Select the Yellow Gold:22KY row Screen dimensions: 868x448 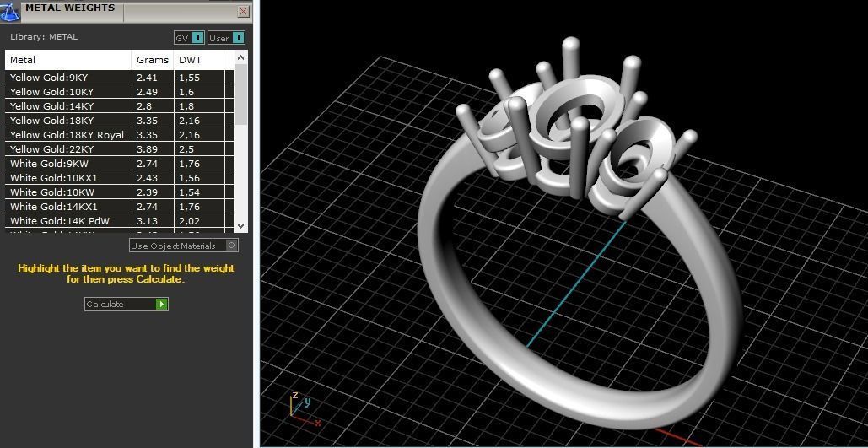click(x=120, y=149)
